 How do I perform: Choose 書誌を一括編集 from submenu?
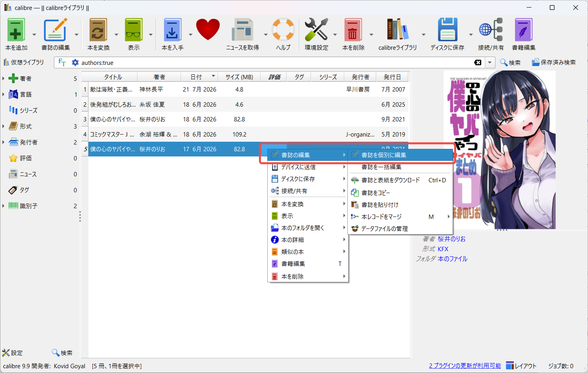[401, 167]
